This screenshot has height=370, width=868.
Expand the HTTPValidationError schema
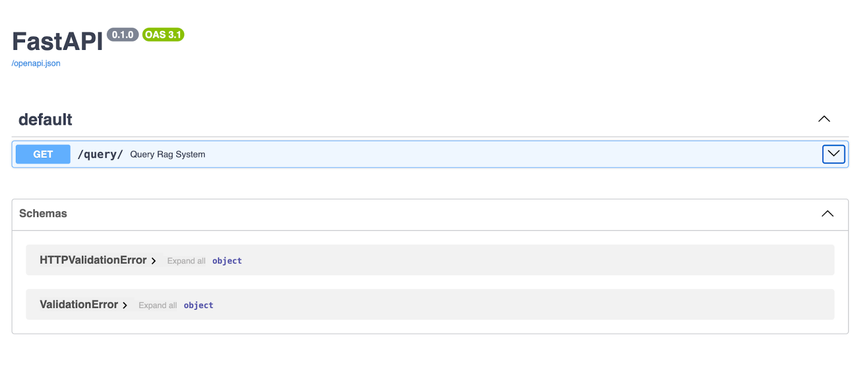(154, 260)
